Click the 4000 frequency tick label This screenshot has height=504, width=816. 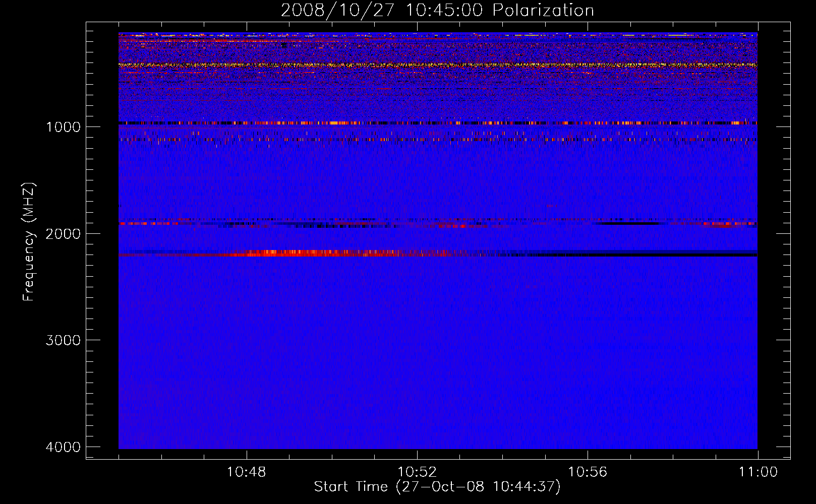click(63, 447)
